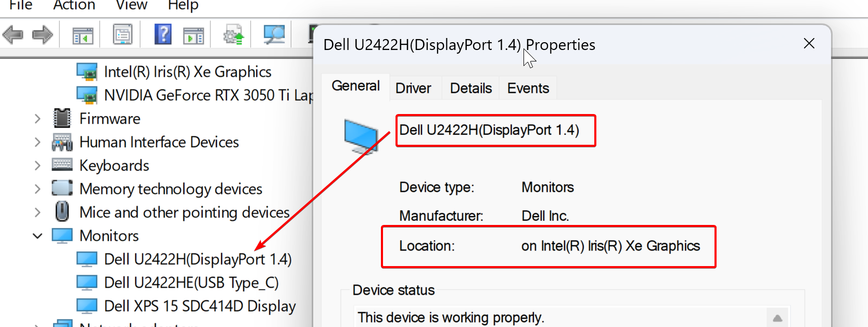Click the large monitor icon in Properties dialog
This screenshot has height=327, width=868.
tap(361, 136)
